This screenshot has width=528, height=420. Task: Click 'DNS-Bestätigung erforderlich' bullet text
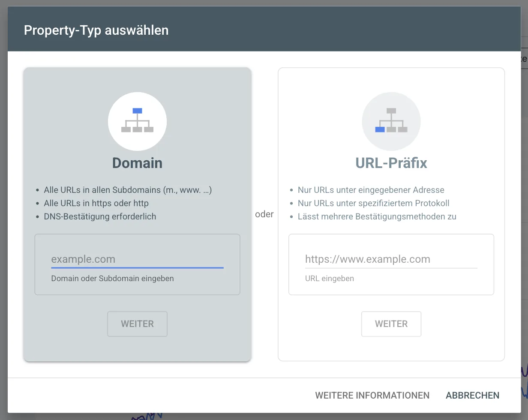(100, 216)
